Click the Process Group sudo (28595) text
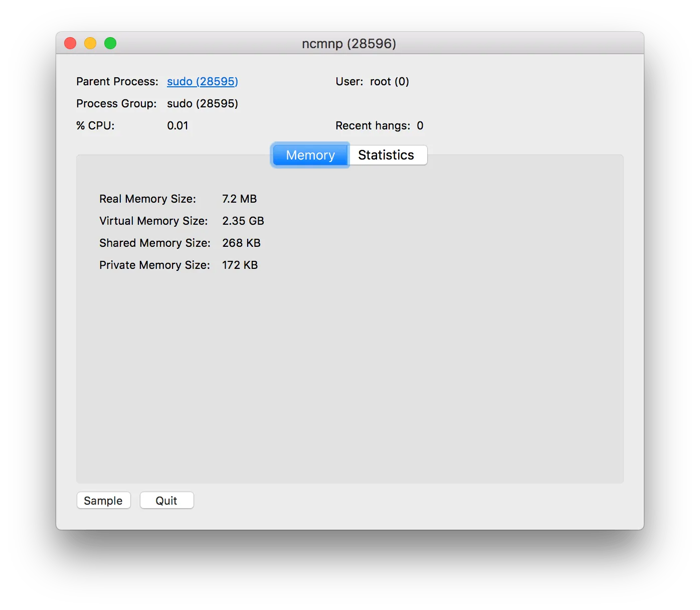 pyautogui.click(x=202, y=103)
